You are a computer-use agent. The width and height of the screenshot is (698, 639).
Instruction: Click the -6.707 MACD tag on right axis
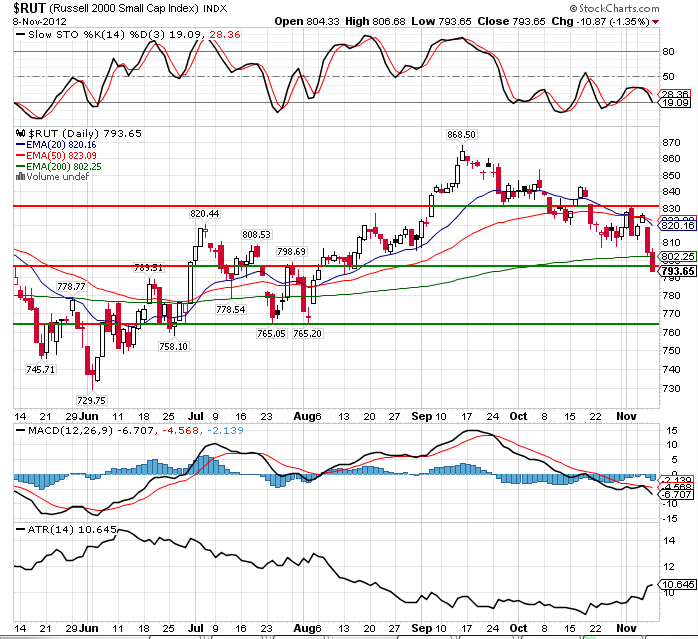click(x=676, y=495)
